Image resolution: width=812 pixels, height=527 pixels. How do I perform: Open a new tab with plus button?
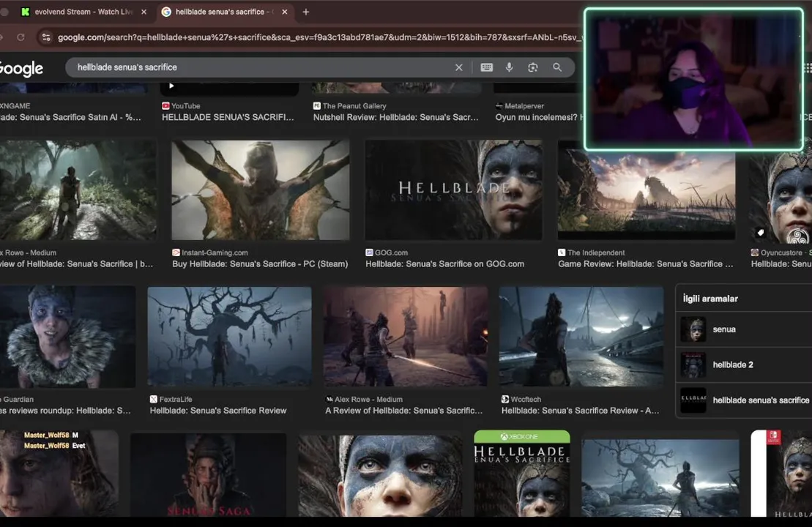pos(305,12)
